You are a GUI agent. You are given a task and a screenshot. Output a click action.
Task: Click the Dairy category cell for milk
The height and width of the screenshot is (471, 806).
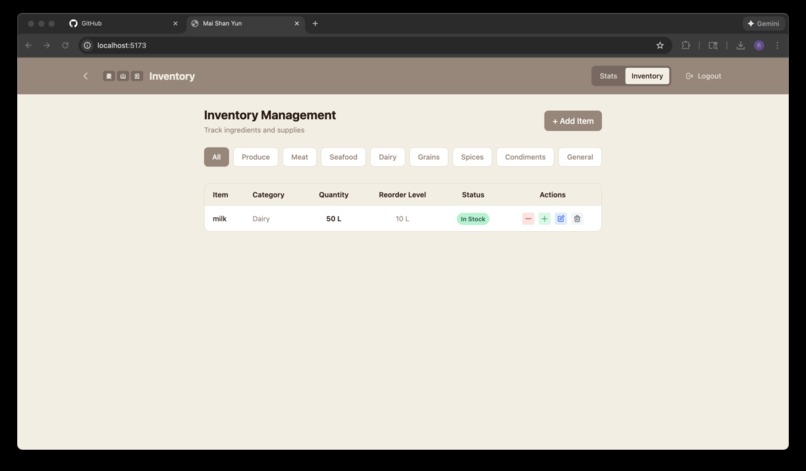point(261,219)
